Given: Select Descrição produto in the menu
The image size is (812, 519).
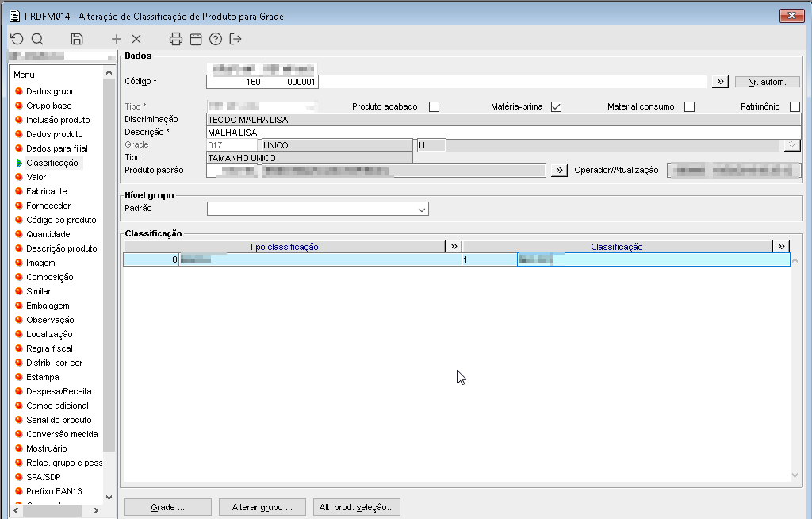Looking at the screenshot, I should click(x=62, y=248).
